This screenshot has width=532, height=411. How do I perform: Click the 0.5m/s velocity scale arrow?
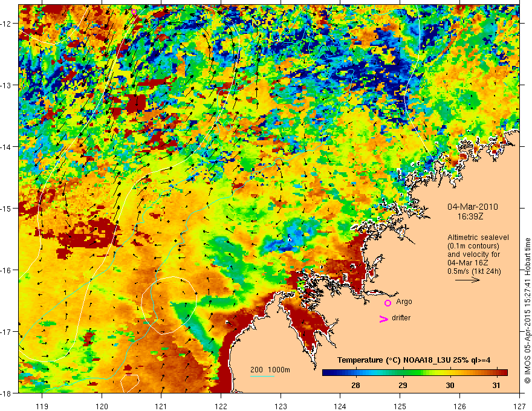pyautogui.click(x=467, y=280)
